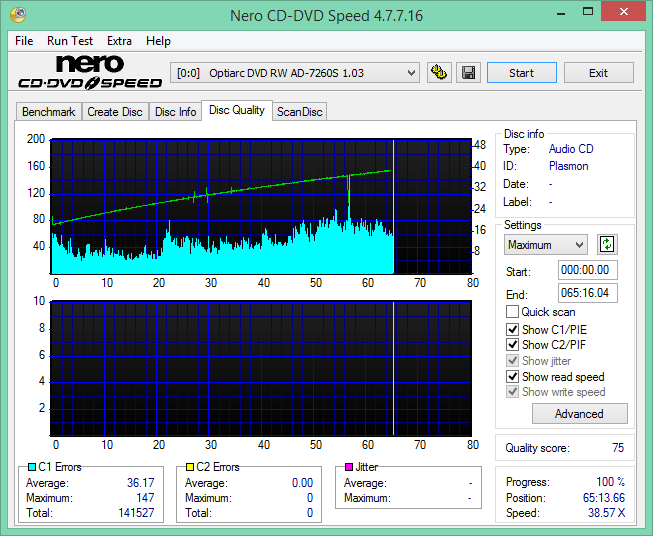Viewport: 653px width, 536px height.
Task: Open the options tools icon
Action: [x=439, y=73]
